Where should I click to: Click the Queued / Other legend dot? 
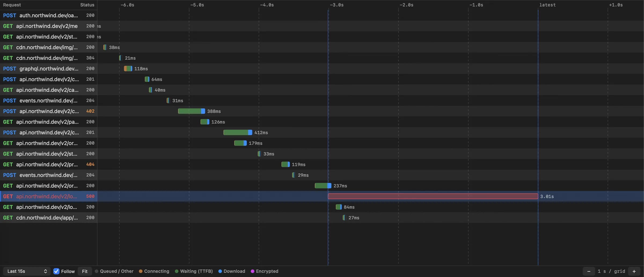[97, 271]
